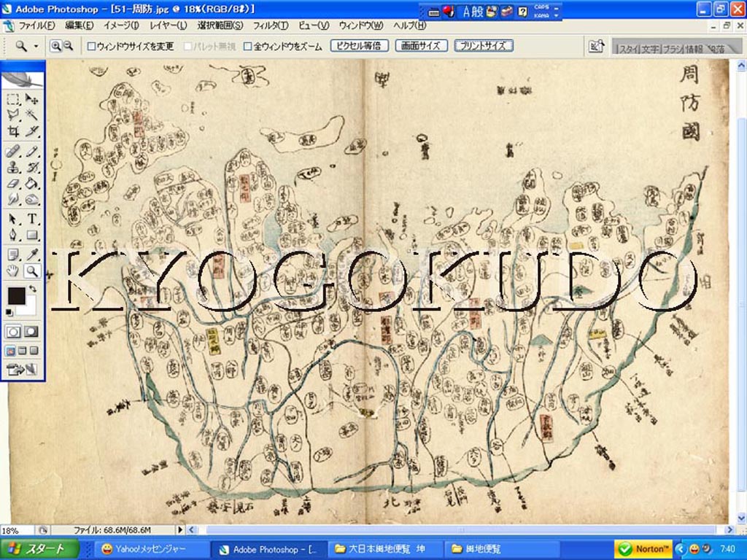Image resolution: width=747 pixels, height=560 pixels.
Task: Select Standard Screen Mode button
Action: click(10, 351)
